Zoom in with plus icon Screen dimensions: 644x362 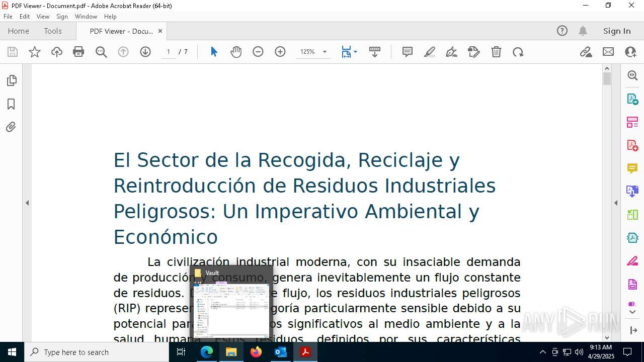point(280,52)
